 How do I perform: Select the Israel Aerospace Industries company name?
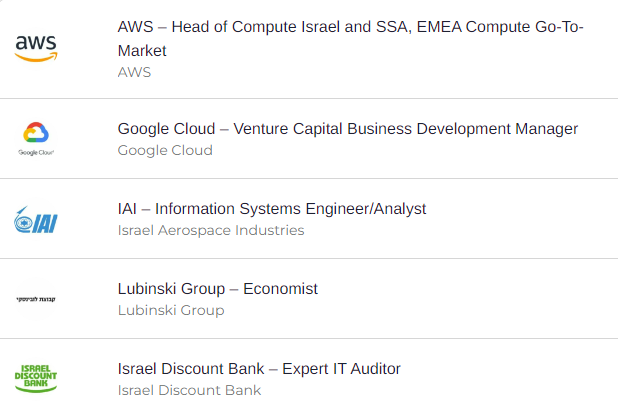[x=211, y=231]
